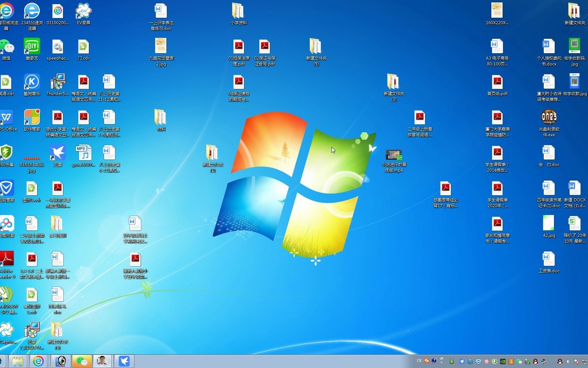Launch the 爱奇艺 (iQIYI) desktop icon
The width and height of the screenshot is (588, 368).
(32, 49)
